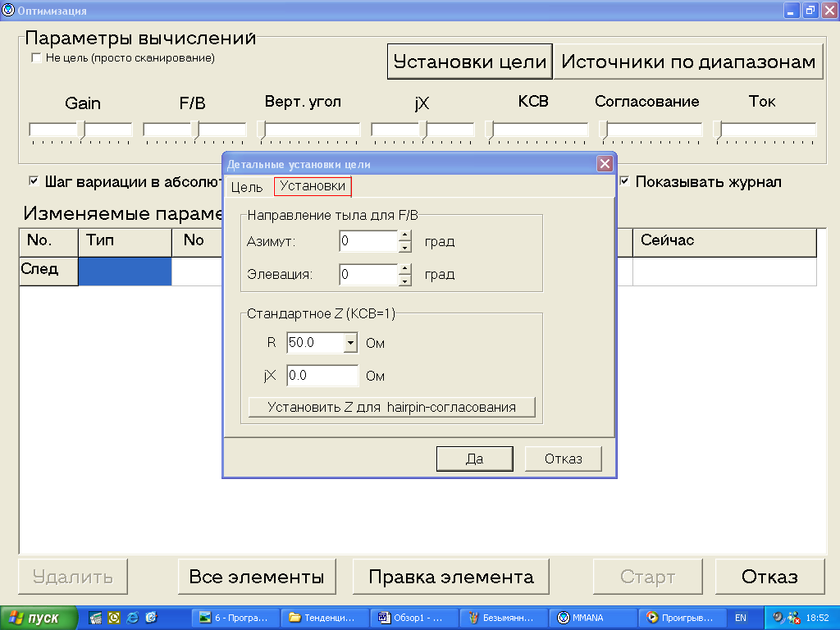Image resolution: width=840 pixels, height=630 pixels.
Task: Click the R value field showing 50.0
Action: click(x=316, y=343)
